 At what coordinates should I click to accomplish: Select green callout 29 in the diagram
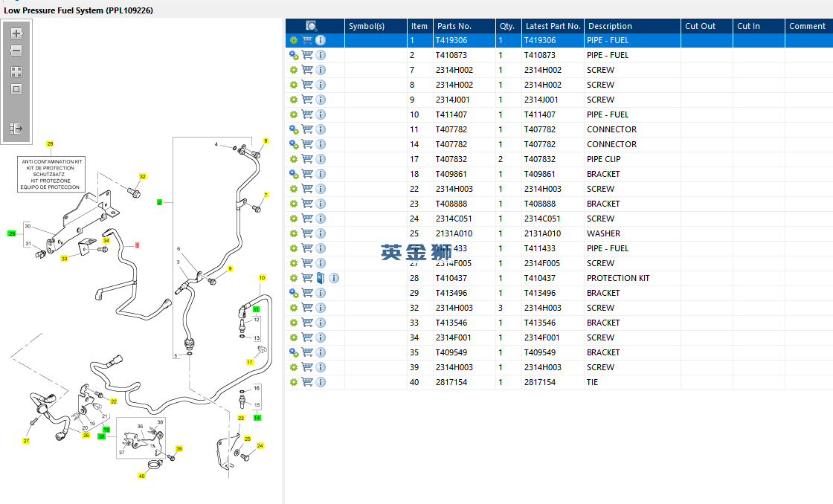12,233
